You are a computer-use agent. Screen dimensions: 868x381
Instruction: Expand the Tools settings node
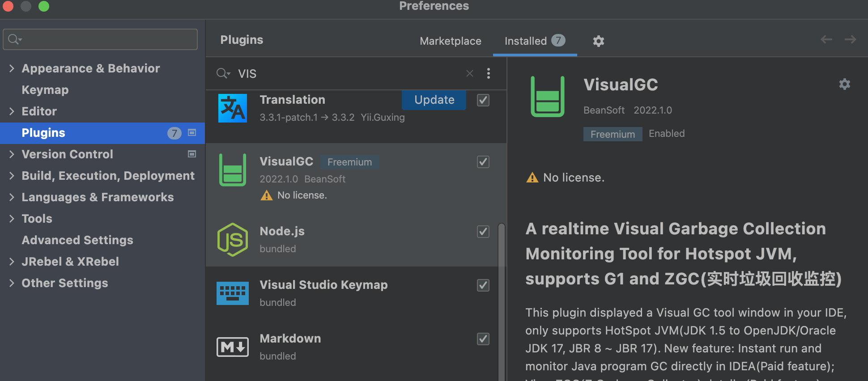pos(12,219)
